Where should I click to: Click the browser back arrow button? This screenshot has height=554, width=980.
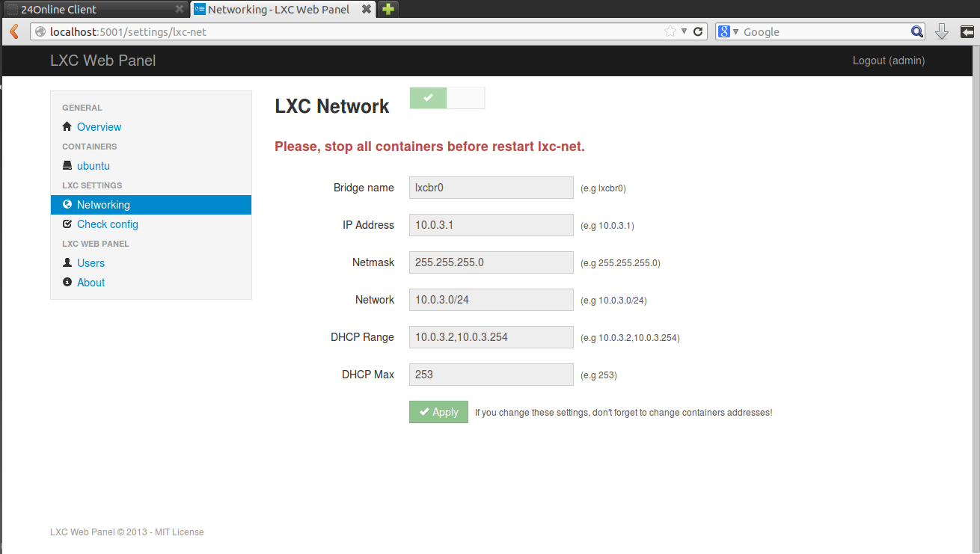13,31
